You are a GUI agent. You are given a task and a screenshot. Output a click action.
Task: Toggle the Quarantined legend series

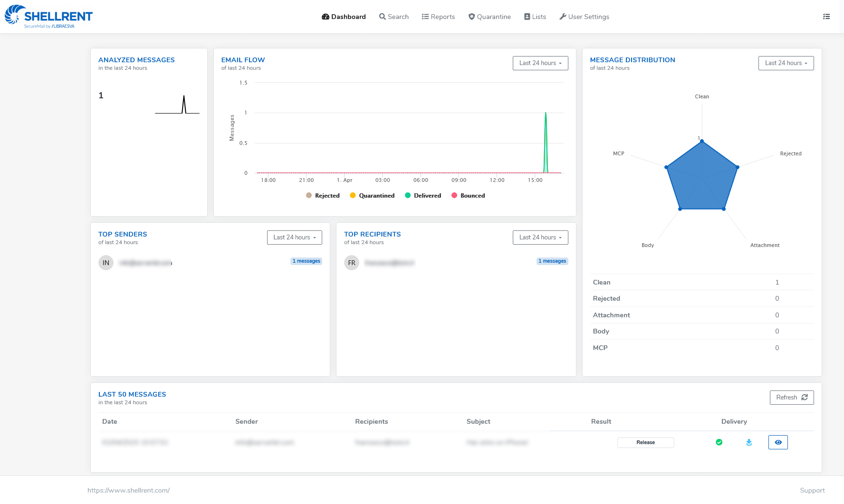click(372, 196)
